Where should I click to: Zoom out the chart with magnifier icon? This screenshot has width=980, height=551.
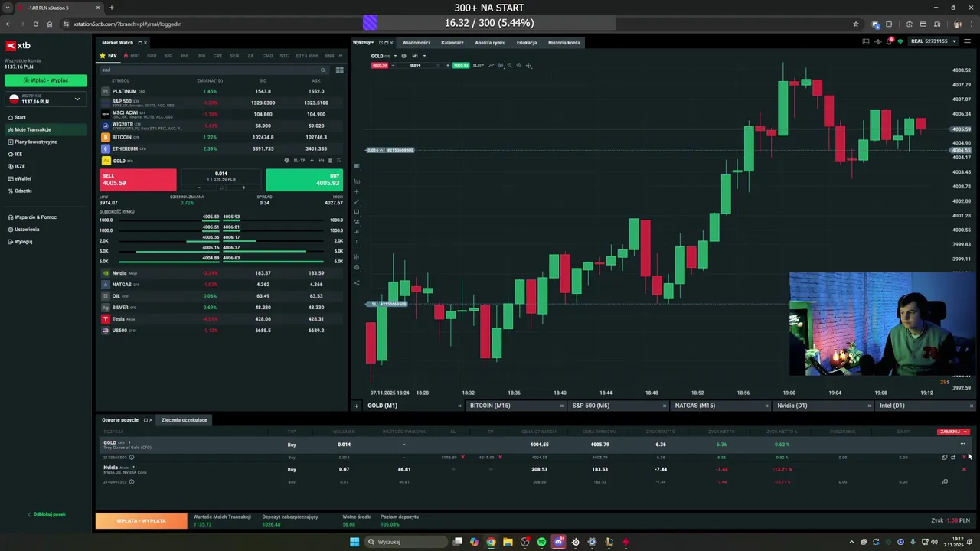click(x=509, y=66)
